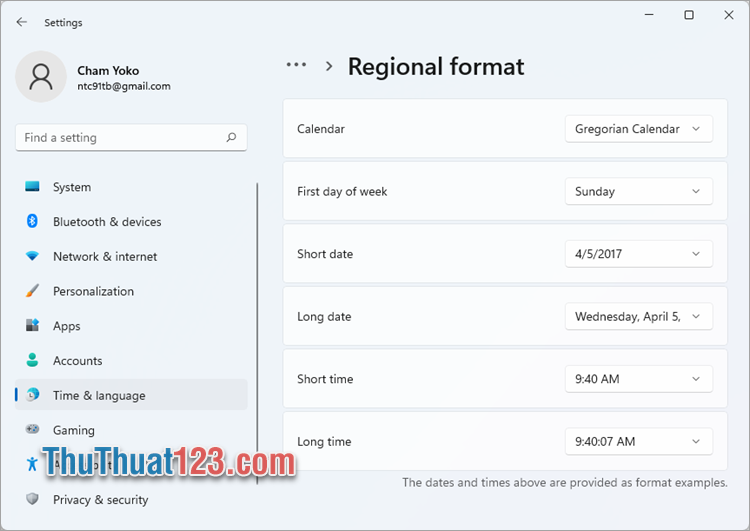Image resolution: width=750 pixels, height=531 pixels.
Task: Click the format examples note text
Action: pos(564,482)
